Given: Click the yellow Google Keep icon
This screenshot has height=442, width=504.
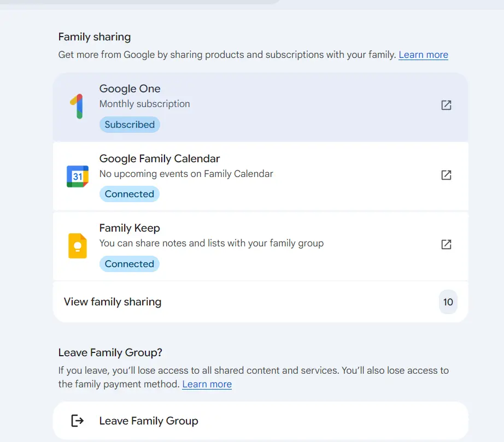Looking at the screenshot, I should (x=78, y=246).
